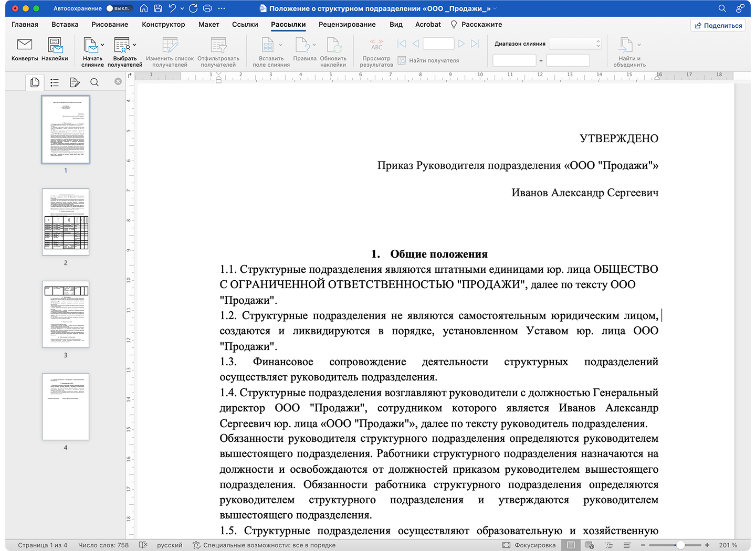Screen dimensions: 756x551
Task: Redo the last action
Action: click(x=193, y=8)
